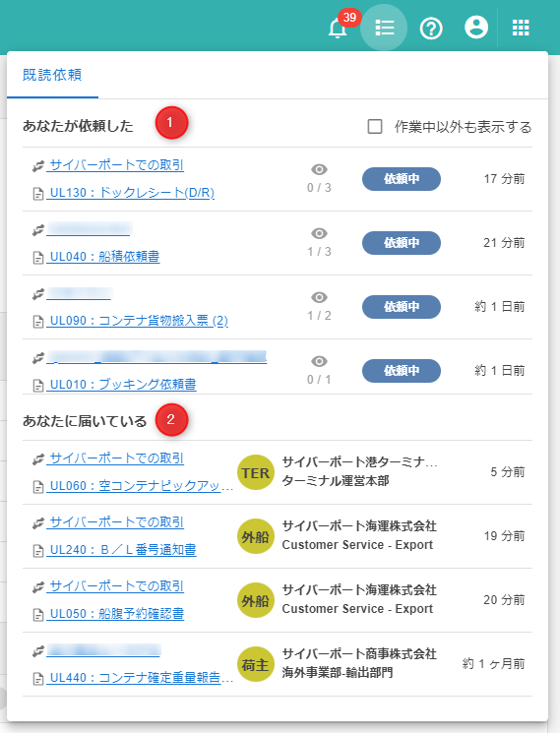Click the 外船 avatar next to UL240
The height and width of the screenshot is (733, 560).
256,536
